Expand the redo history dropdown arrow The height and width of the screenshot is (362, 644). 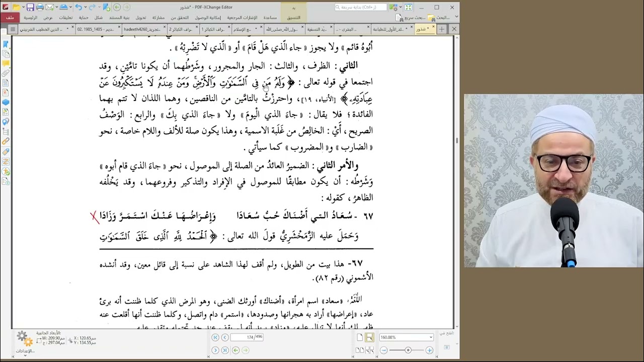(99, 7)
